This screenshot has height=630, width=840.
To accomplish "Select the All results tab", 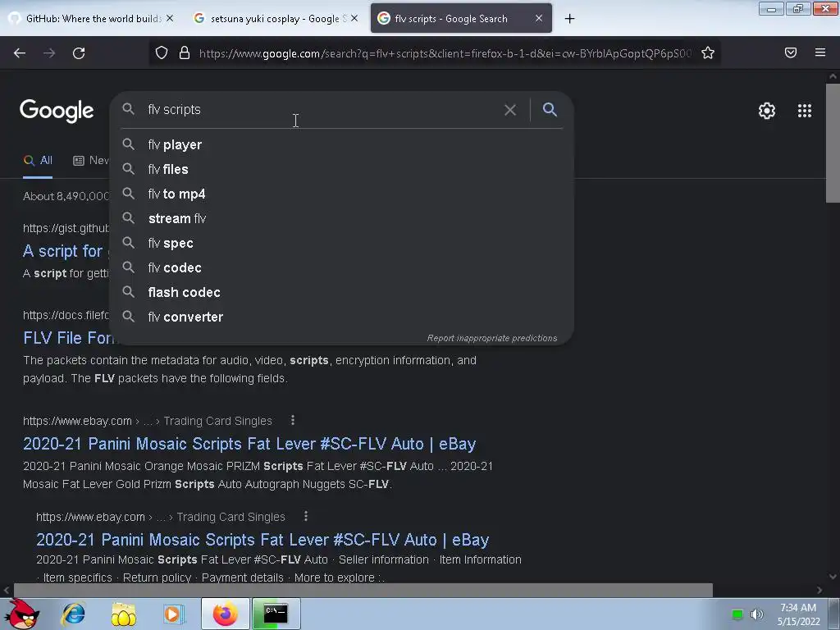I will tap(38, 160).
